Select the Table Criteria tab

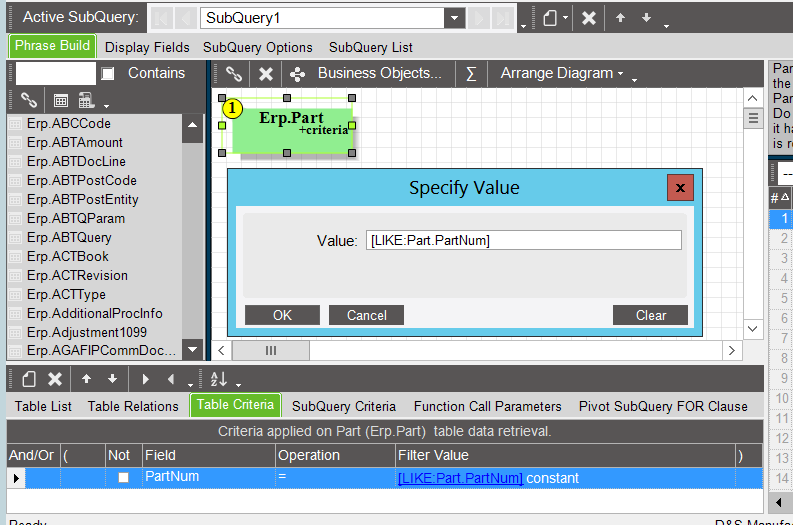[x=235, y=405]
